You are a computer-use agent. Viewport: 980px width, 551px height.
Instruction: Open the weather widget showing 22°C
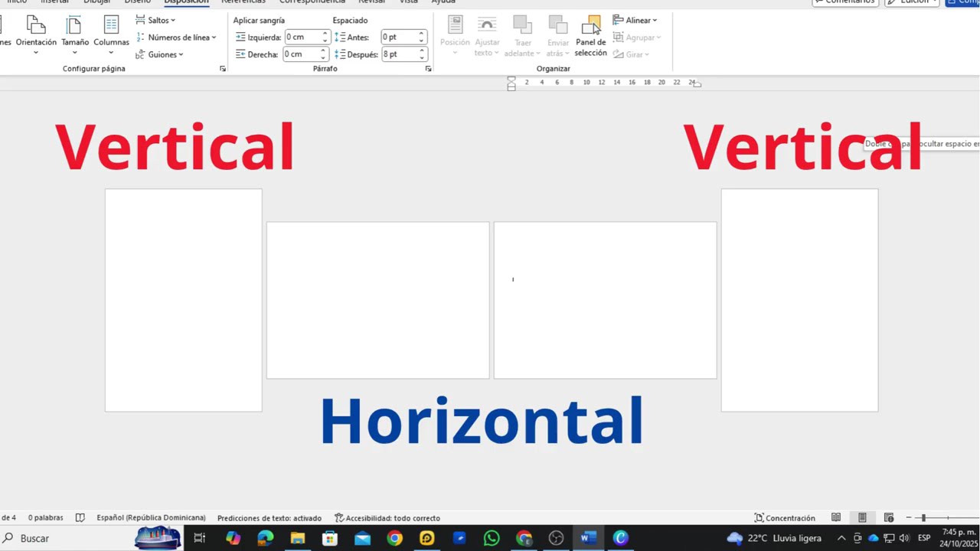tap(774, 539)
